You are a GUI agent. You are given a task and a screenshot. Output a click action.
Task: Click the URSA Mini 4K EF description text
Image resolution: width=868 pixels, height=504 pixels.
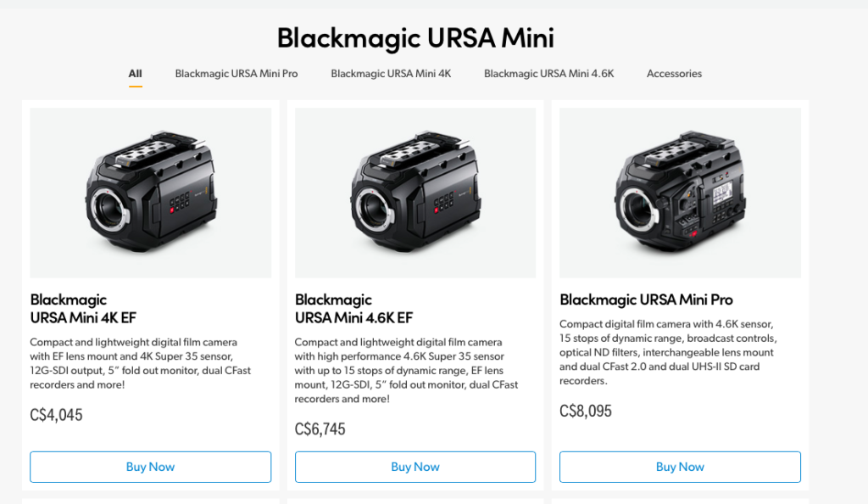(140, 363)
